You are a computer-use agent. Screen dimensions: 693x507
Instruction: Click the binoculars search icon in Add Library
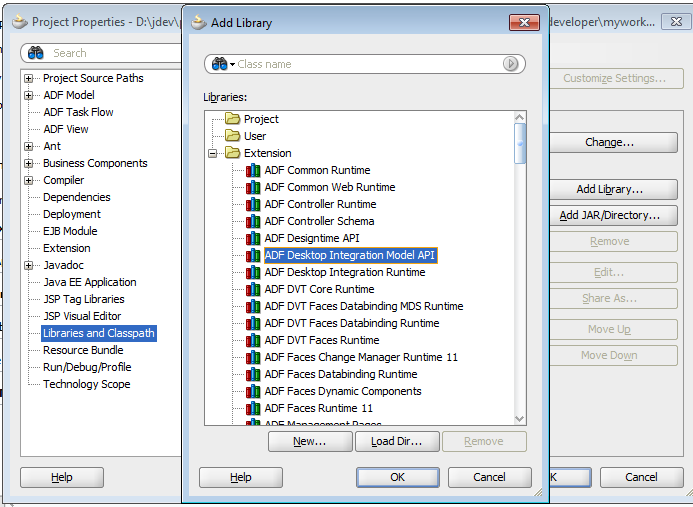click(219, 64)
